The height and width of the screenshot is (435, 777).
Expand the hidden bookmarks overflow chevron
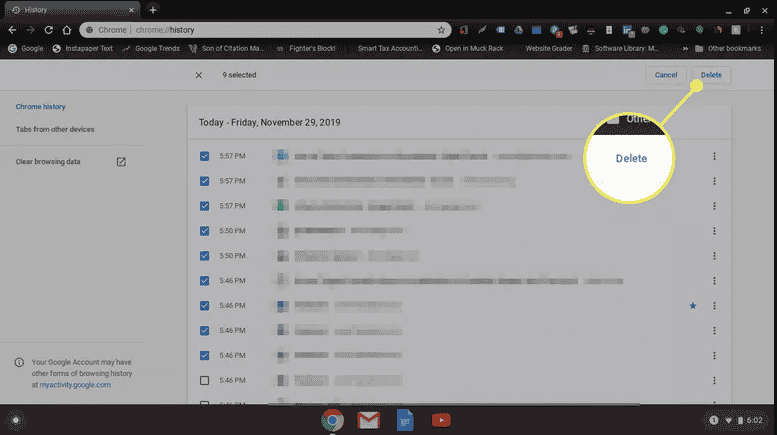(685, 49)
